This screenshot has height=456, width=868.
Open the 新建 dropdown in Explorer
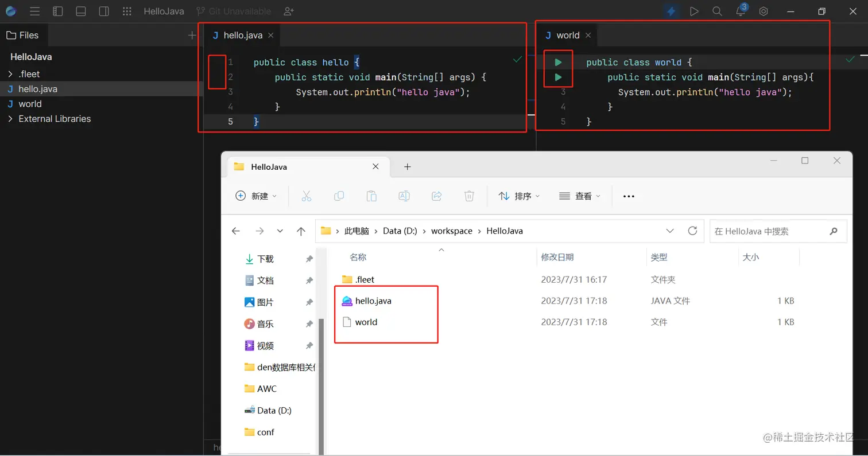pyautogui.click(x=257, y=196)
